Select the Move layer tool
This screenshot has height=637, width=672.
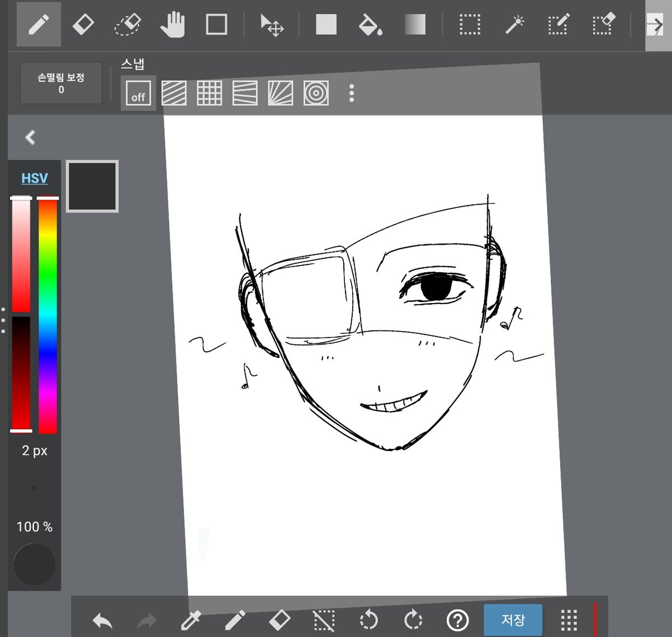pyautogui.click(x=272, y=25)
